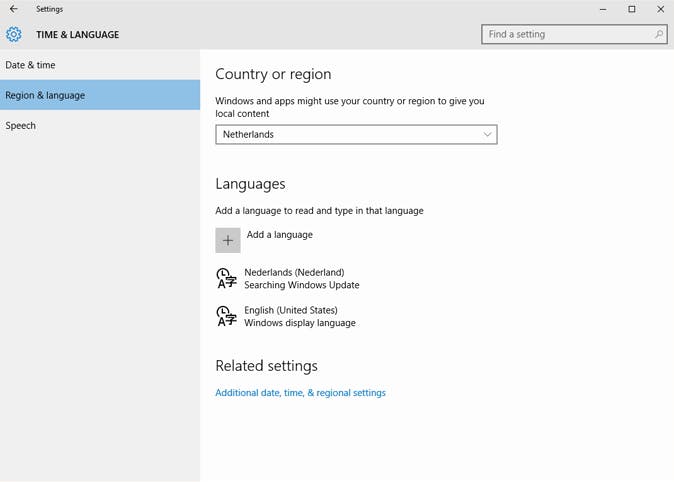The width and height of the screenshot is (674, 482).
Task: Click the TIME & LANGUAGE header title
Action: point(77,35)
